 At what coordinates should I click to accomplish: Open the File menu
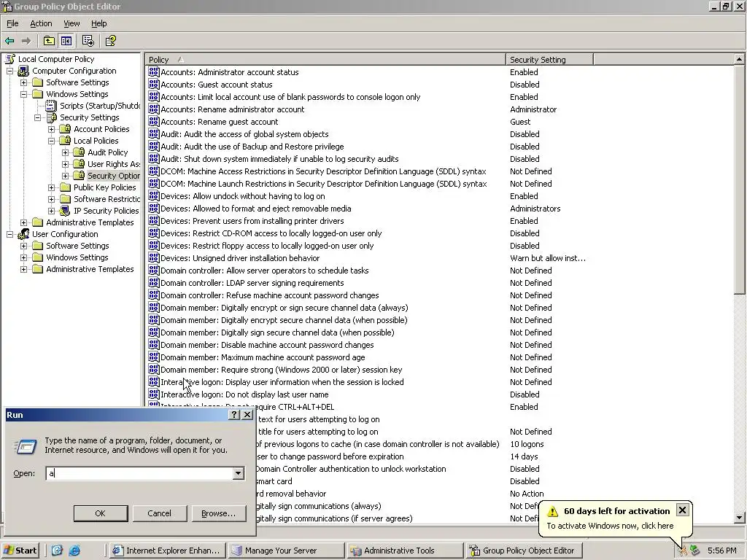point(12,23)
